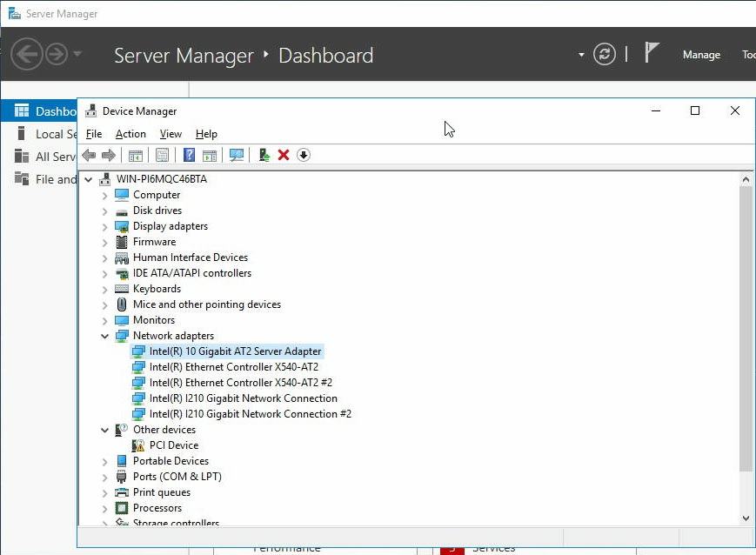The image size is (756, 555).
Task: Expand the Monitors node chevron
Action: click(104, 321)
